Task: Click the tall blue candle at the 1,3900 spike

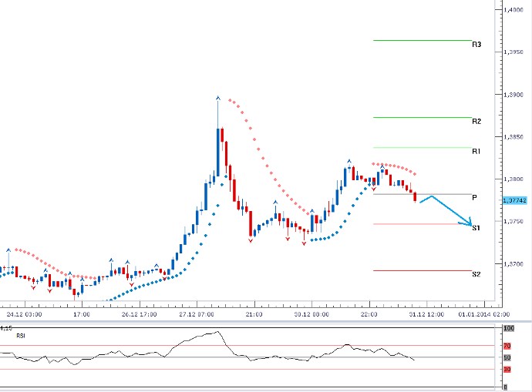Action: point(218,152)
